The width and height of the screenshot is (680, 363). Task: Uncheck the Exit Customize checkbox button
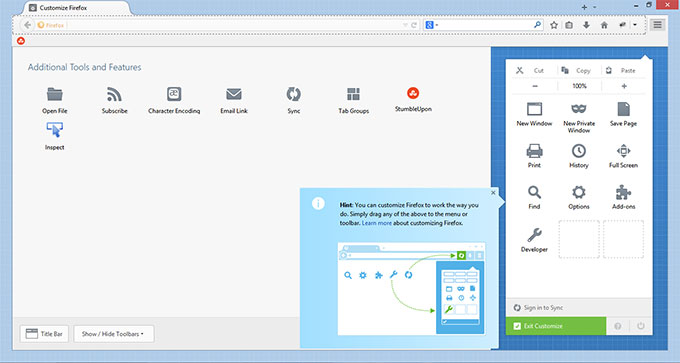pos(556,326)
